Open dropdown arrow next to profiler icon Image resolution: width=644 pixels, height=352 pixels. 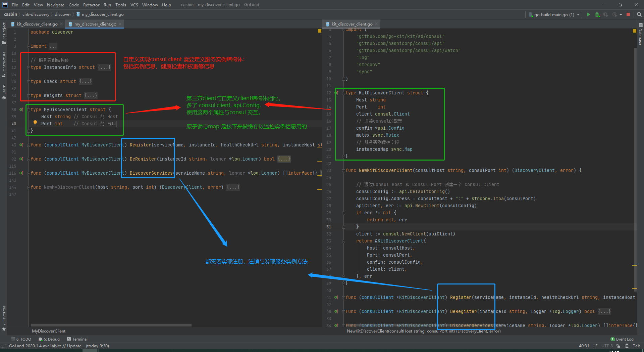click(x=621, y=15)
